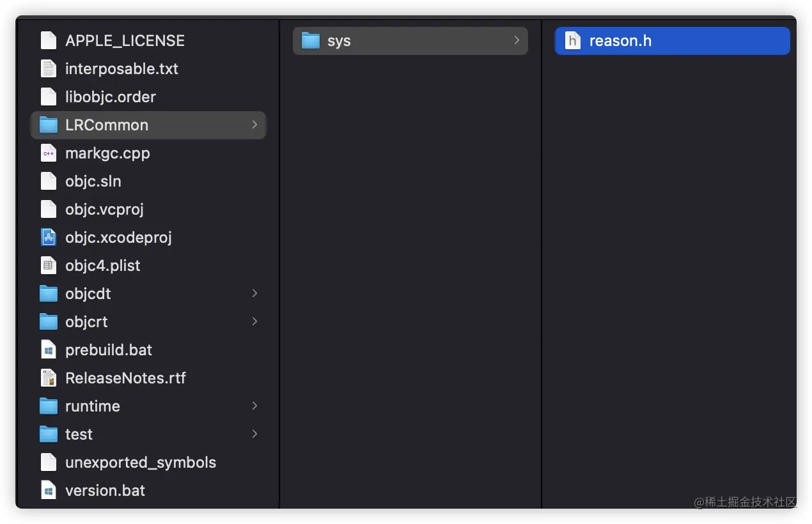Screen dimensions: 812x524
Task: Select the reason.h header file icon
Action: click(x=573, y=40)
